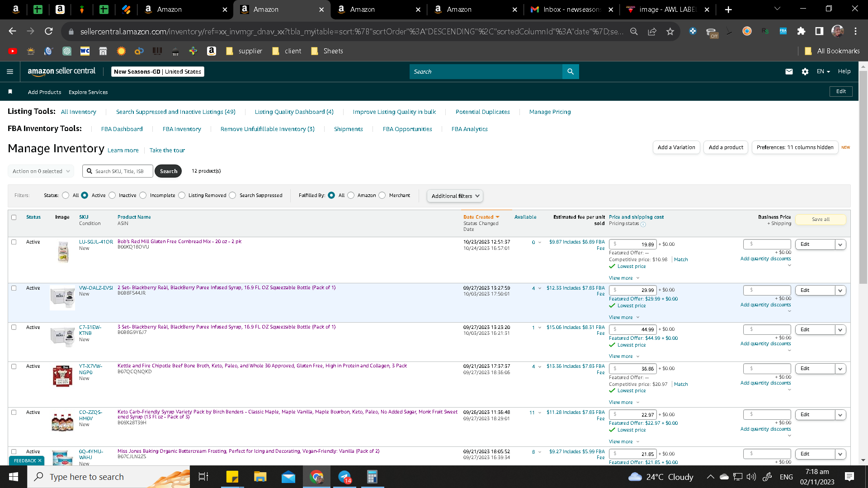The width and height of the screenshot is (868, 488).
Task: Check the row checkbox for SKU VW-OALZ-EVSI
Action: point(14,288)
